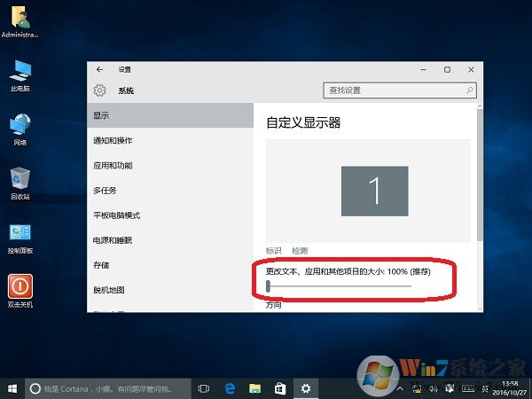Image resolution: width=532 pixels, height=399 pixels.
Task: Switch input language via 英 indicator
Action: click(485, 389)
